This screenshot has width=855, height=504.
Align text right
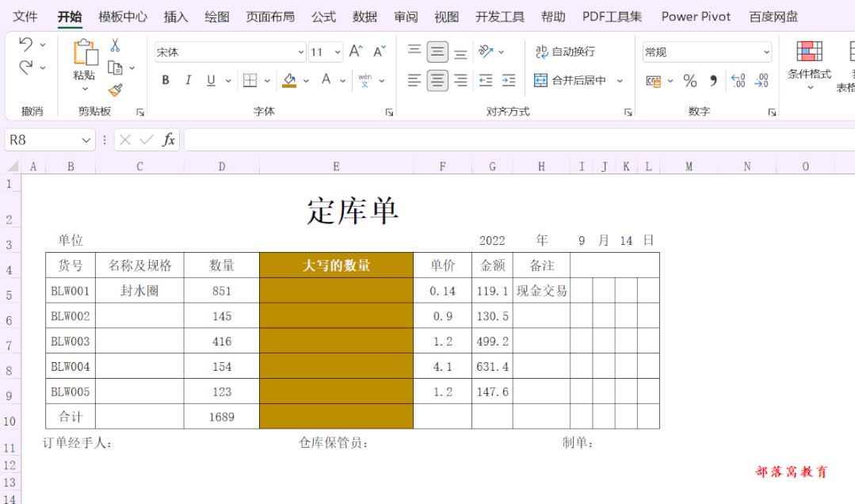[x=460, y=81]
